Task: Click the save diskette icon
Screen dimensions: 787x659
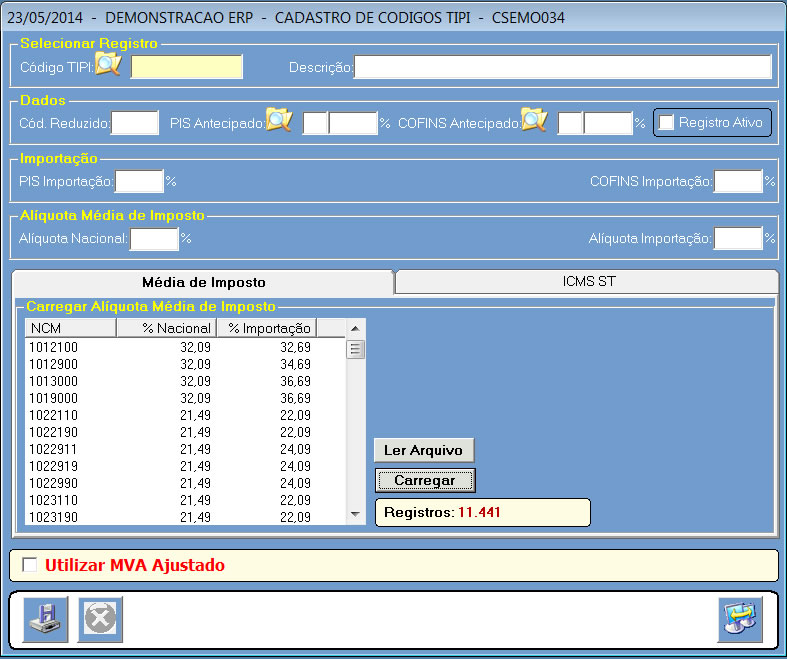Action: click(46, 619)
